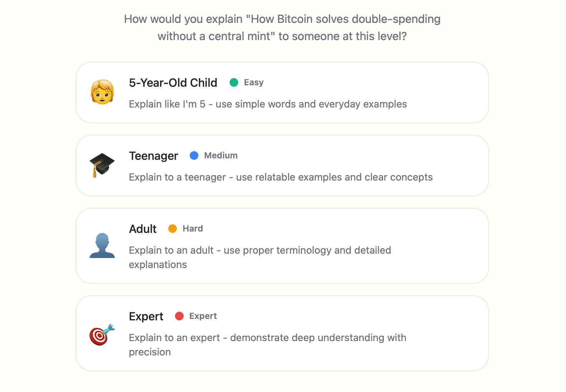Click the Easy difficulty label
Screen dimensions: 566x392
click(254, 82)
